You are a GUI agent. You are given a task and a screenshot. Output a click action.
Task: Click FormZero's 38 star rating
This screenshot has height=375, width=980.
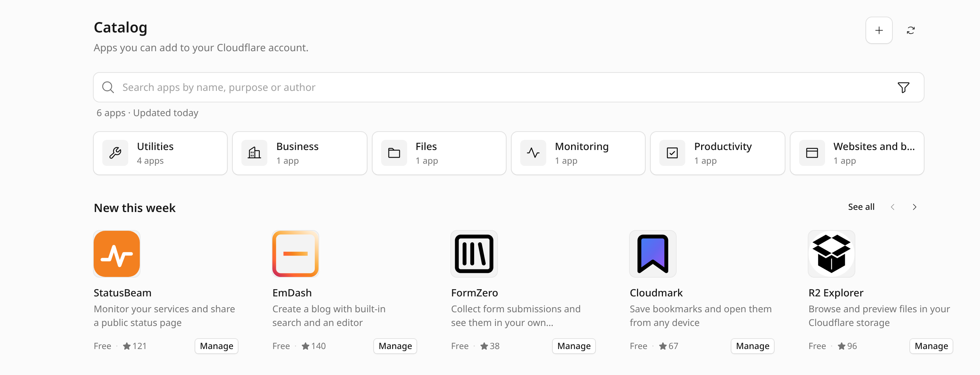pos(490,347)
